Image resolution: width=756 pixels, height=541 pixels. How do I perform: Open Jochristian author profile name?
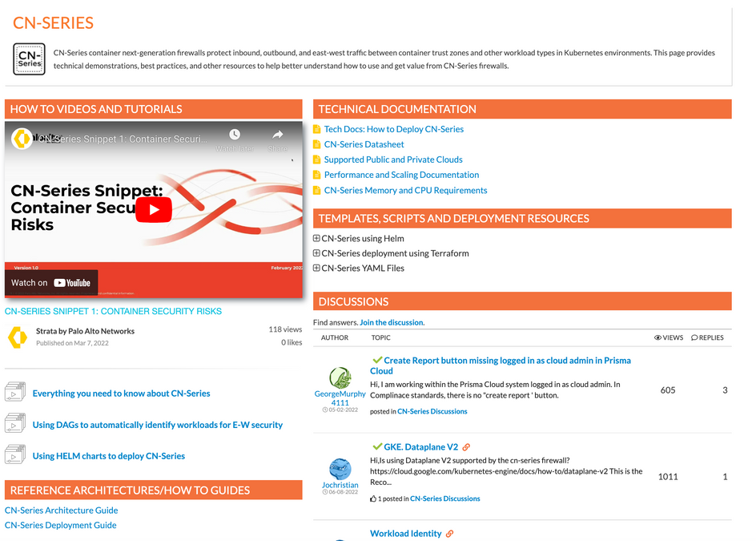(x=340, y=485)
